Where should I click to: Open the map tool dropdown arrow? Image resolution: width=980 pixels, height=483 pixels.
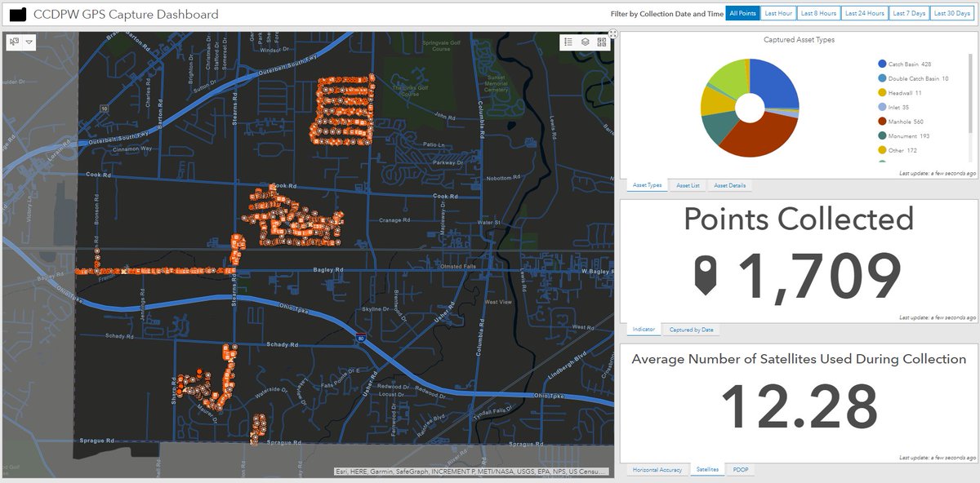[x=29, y=42]
